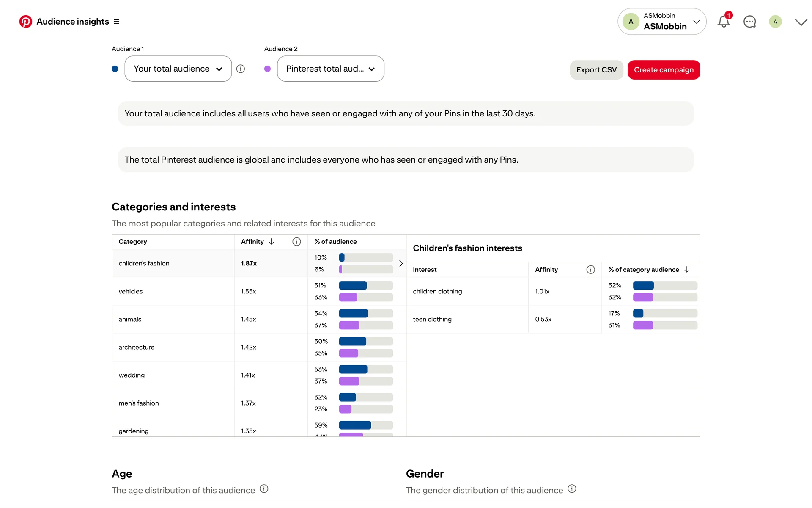Screen dimensions: 812x508
Task: Click the small profile avatar in the header
Action: click(x=775, y=22)
